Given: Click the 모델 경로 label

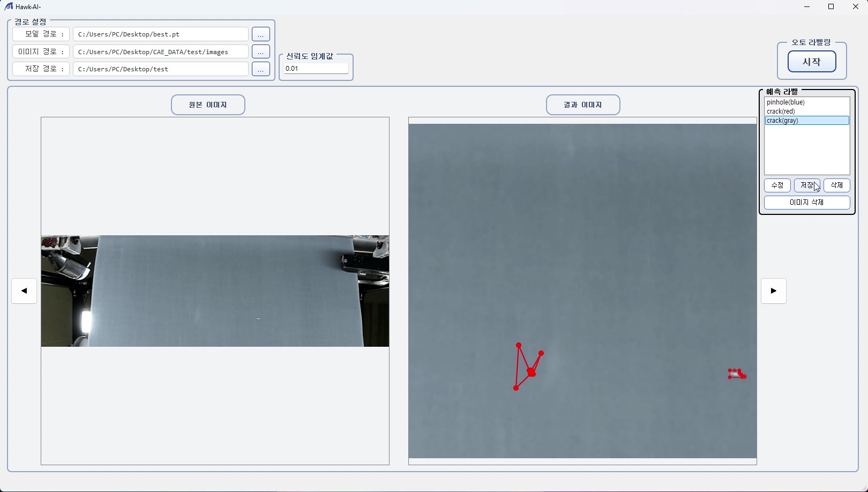Looking at the screenshot, I should click(41, 34).
